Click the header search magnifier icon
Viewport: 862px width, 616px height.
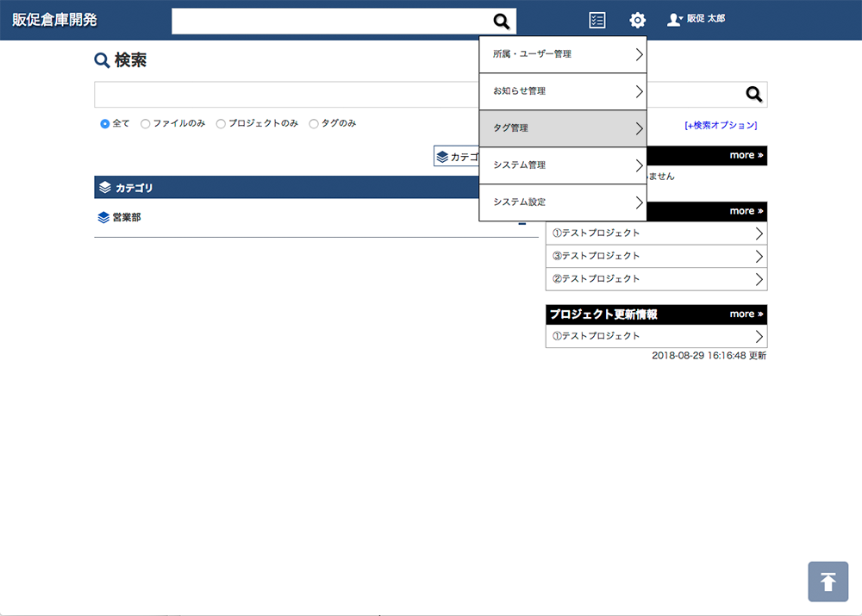501,22
